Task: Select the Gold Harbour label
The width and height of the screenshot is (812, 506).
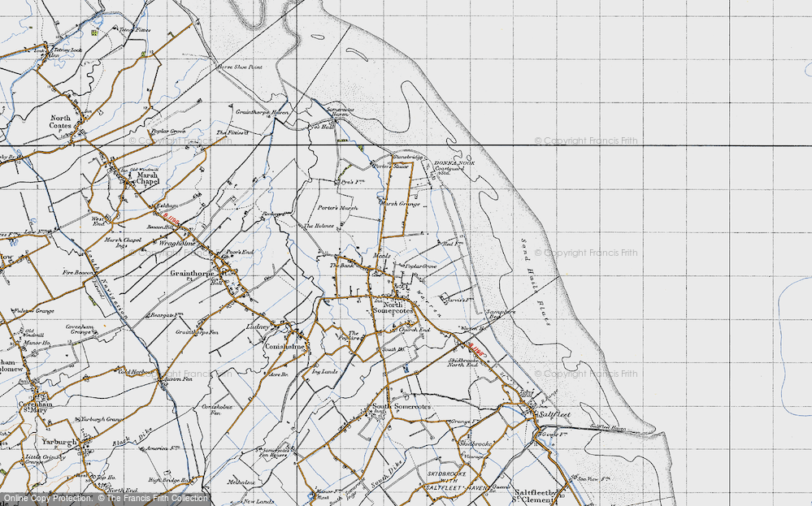Action: 137,372
